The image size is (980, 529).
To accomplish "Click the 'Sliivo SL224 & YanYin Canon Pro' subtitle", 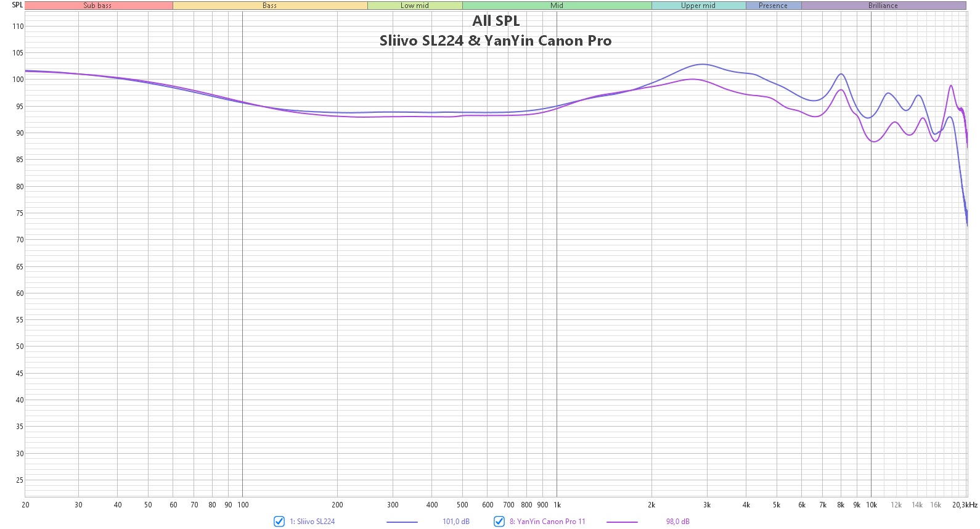I will click(x=496, y=41).
